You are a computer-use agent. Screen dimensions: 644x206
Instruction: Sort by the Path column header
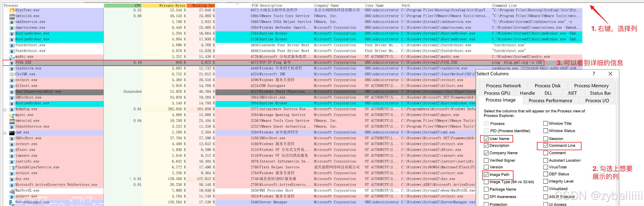pyautogui.click(x=446, y=6)
